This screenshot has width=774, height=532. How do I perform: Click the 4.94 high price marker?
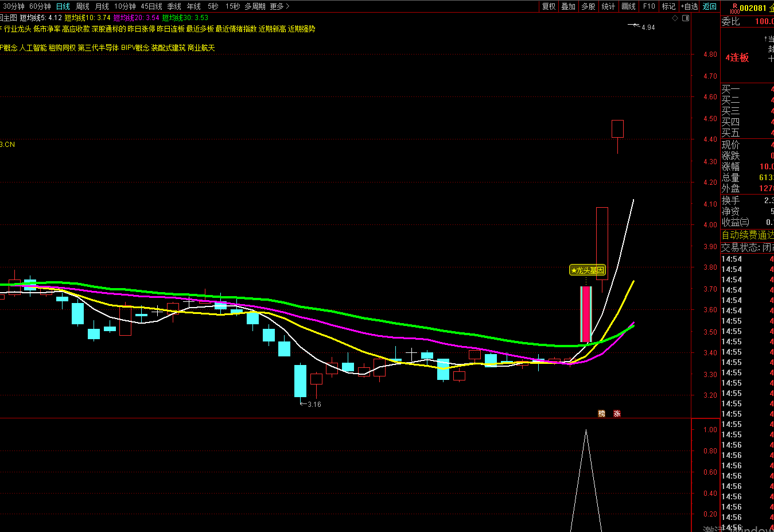[x=648, y=28]
